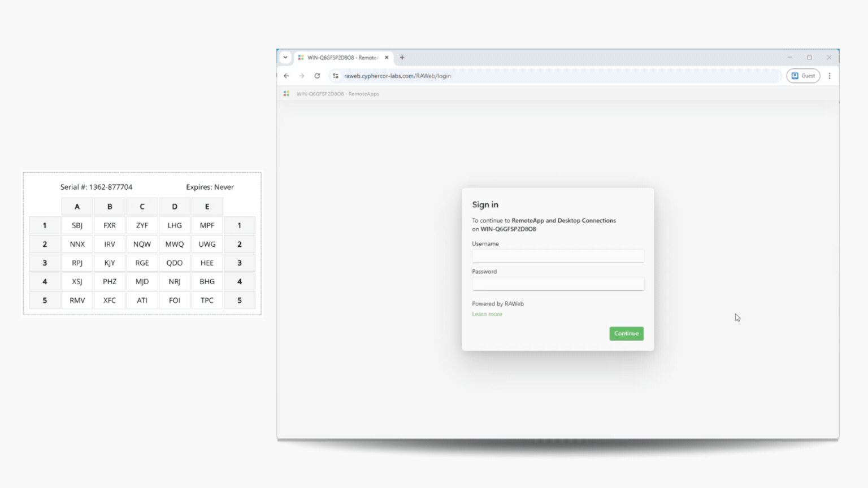The image size is (868, 488).
Task: Open a new browser tab
Action: click(x=402, y=58)
